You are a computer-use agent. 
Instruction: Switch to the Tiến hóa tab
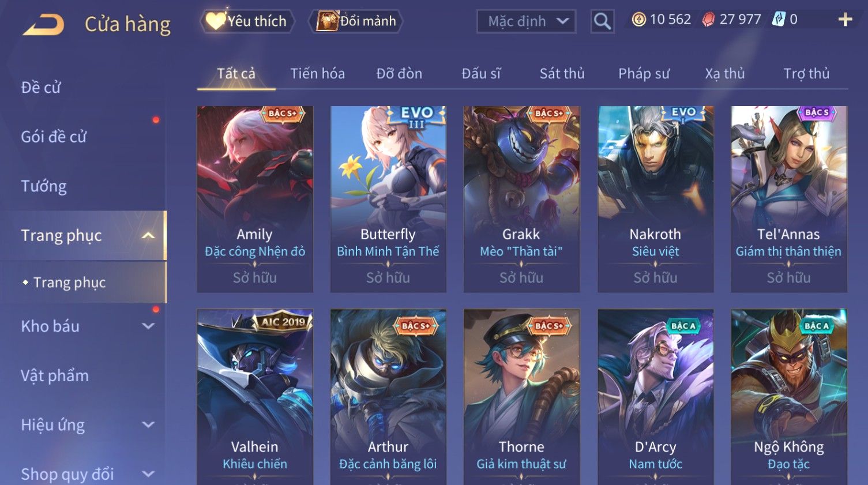pos(317,74)
